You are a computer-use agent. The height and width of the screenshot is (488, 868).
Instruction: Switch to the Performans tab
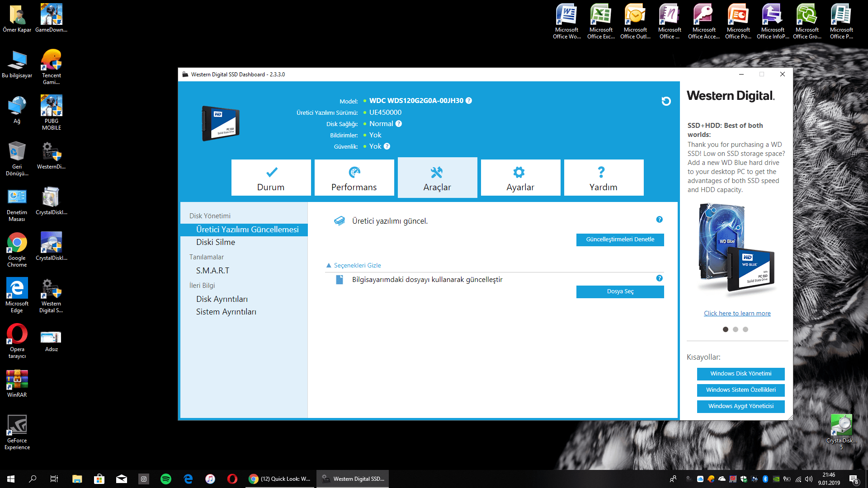click(x=354, y=178)
